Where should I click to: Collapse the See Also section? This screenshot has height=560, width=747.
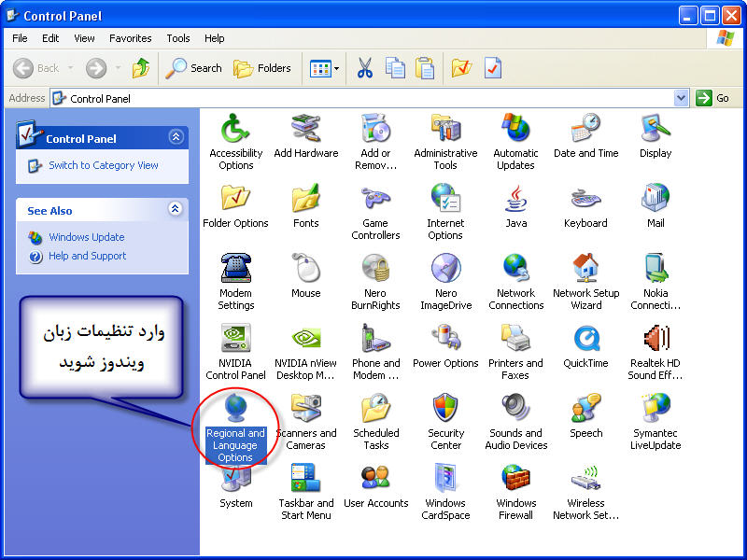click(176, 208)
